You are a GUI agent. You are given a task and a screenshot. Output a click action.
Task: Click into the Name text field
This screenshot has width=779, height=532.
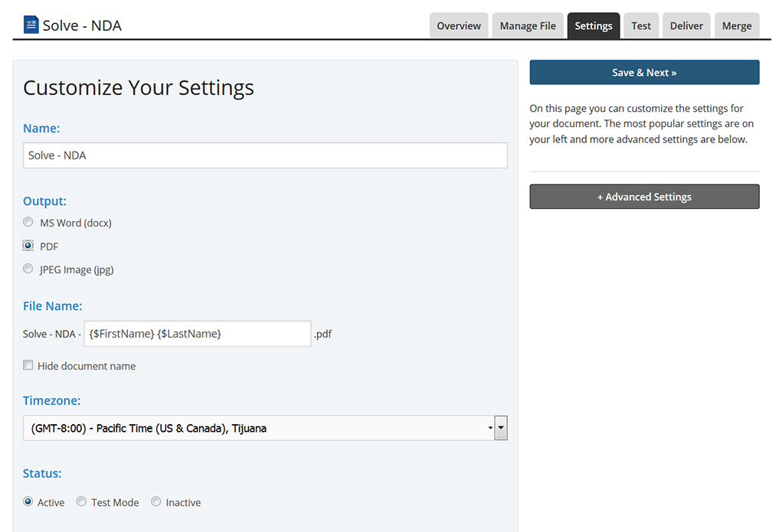(x=265, y=155)
